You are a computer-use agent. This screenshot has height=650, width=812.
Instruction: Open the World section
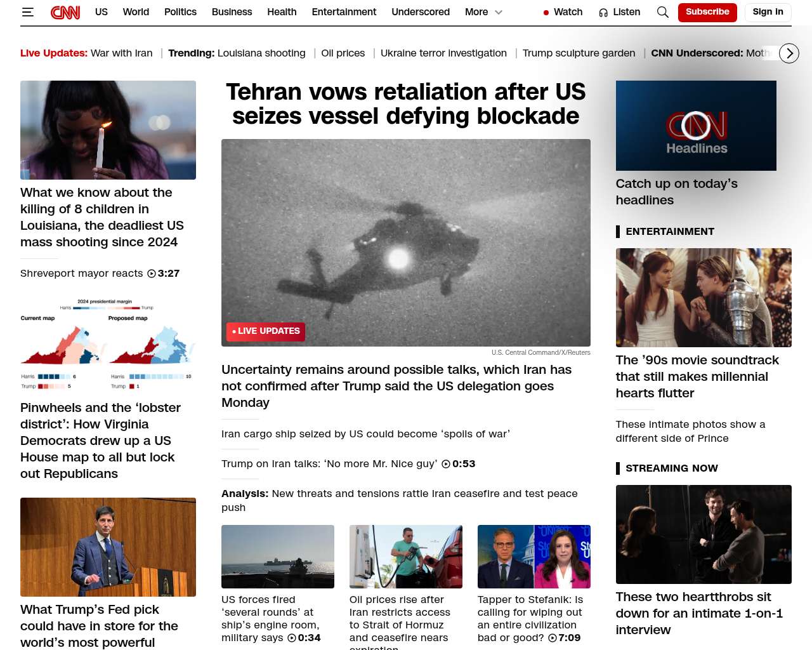pyautogui.click(x=136, y=12)
